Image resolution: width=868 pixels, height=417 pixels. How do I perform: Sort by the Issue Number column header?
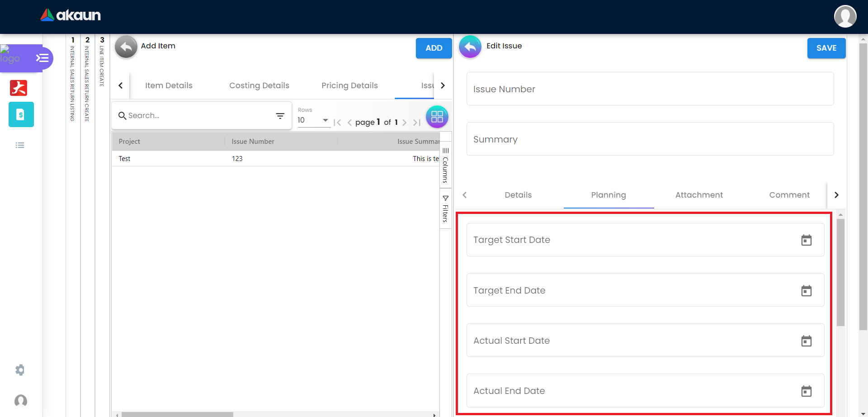pos(281,142)
